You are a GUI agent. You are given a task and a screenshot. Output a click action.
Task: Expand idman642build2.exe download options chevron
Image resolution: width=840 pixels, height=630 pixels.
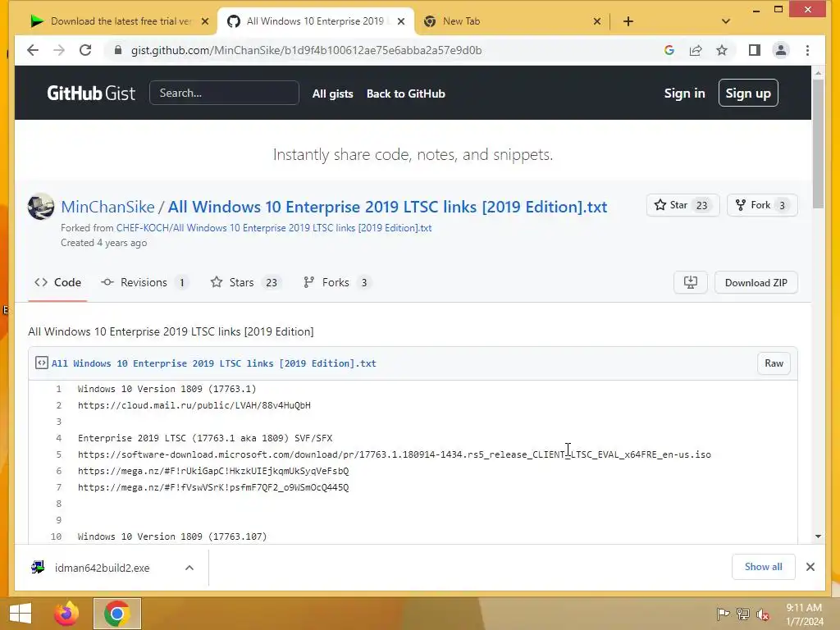(x=189, y=568)
